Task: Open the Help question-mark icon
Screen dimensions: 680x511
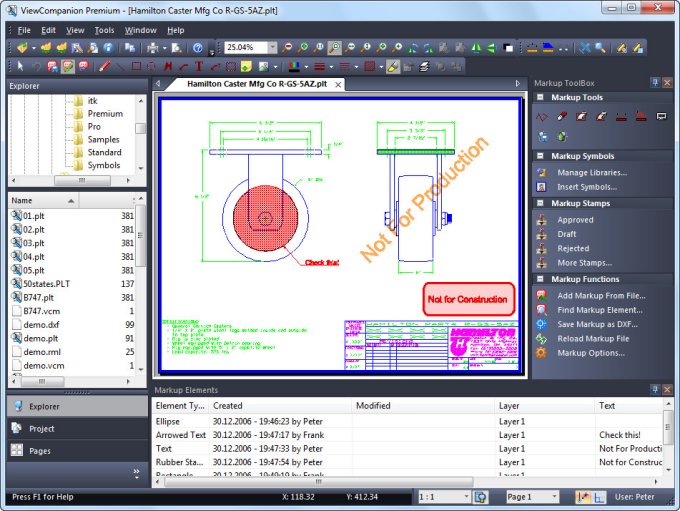Action: coord(198,47)
